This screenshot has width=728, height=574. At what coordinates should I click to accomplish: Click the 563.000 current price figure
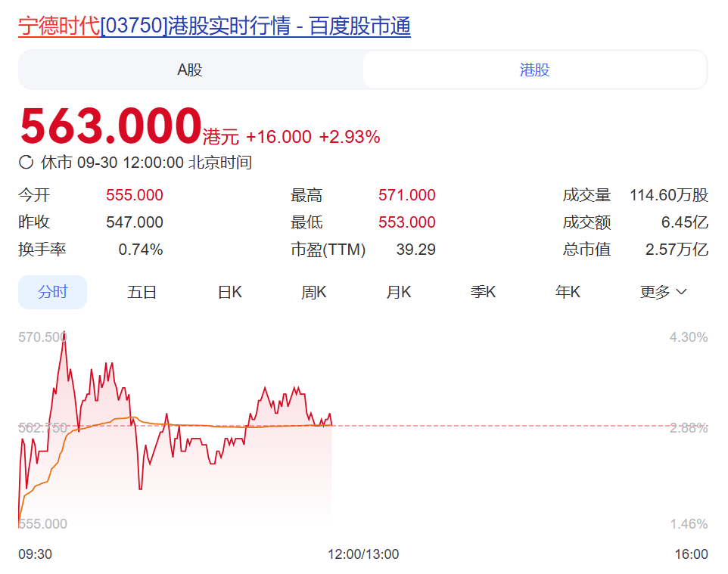[110, 126]
